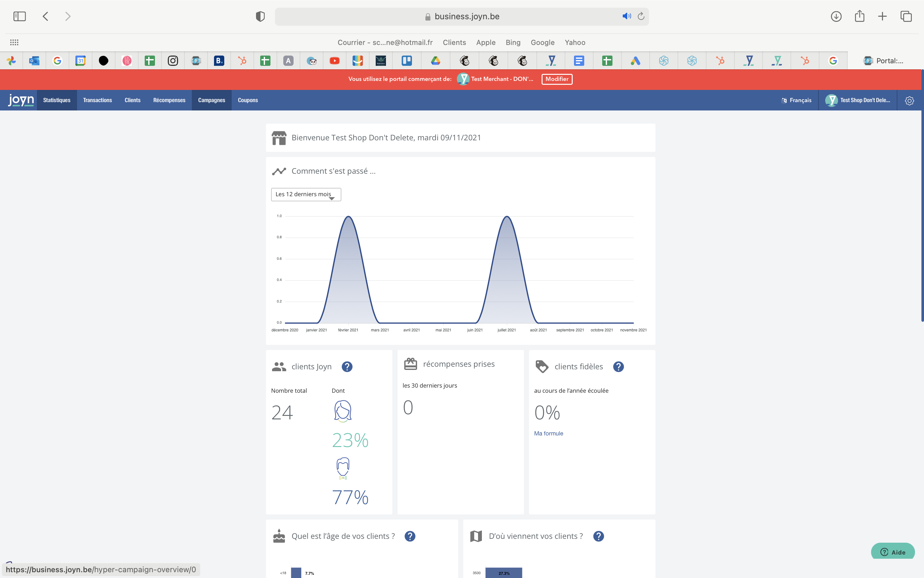Image resolution: width=924 pixels, height=578 pixels.
Task: Click the 'Bienvenue Test Shop Don't Delete' heading
Action: [386, 138]
